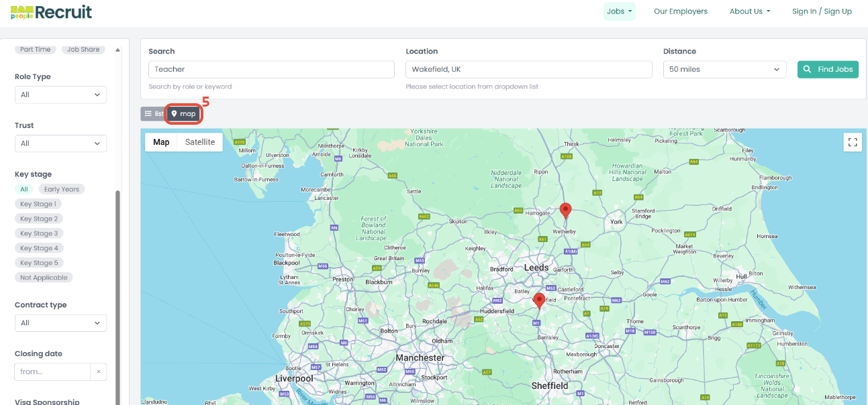Go to Our Employers page
This screenshot has height=405, width=868.
(681, 11)
